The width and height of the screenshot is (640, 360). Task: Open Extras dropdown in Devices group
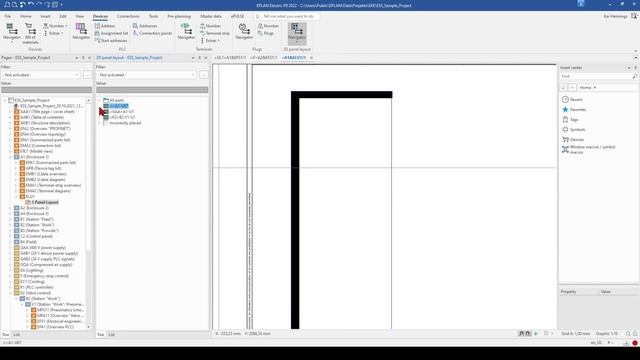[x=54, y=33]
